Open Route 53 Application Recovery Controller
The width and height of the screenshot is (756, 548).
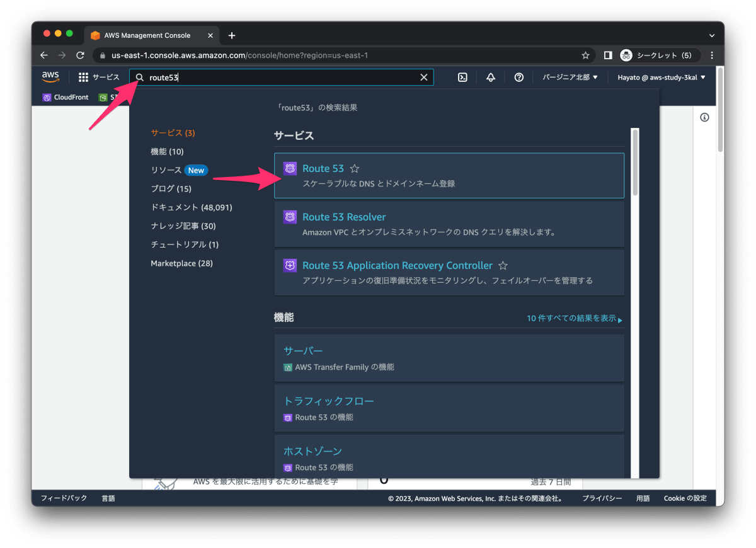(x=449, y=273)
